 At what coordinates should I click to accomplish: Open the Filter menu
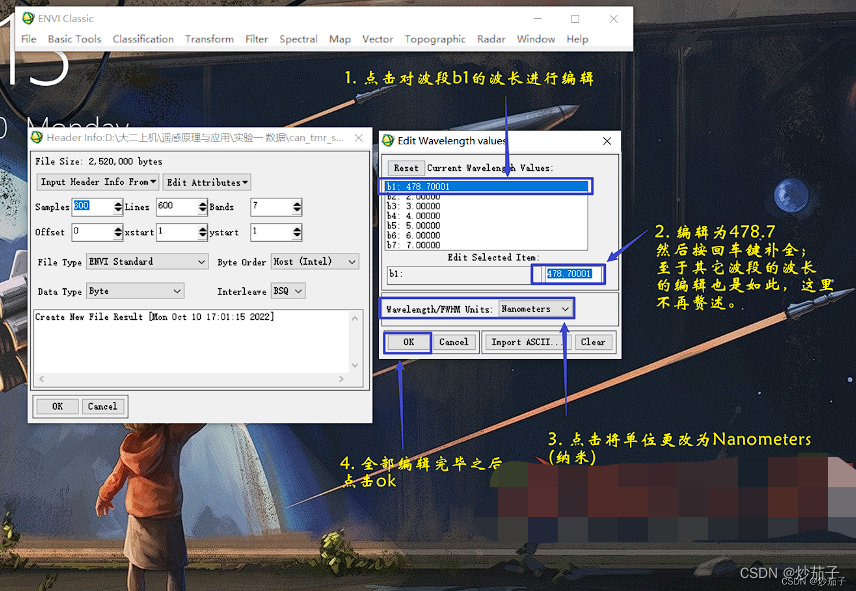click(x=256, y=39)
